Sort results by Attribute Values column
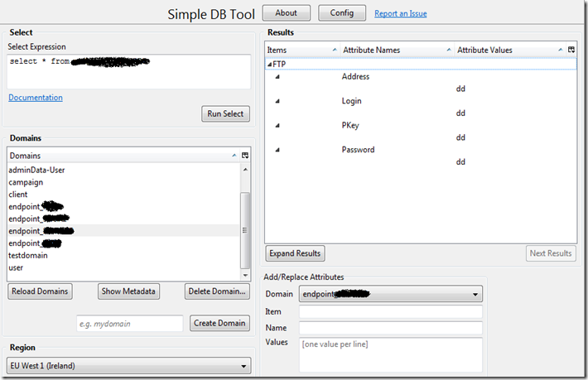 click(x=510, y=51)
